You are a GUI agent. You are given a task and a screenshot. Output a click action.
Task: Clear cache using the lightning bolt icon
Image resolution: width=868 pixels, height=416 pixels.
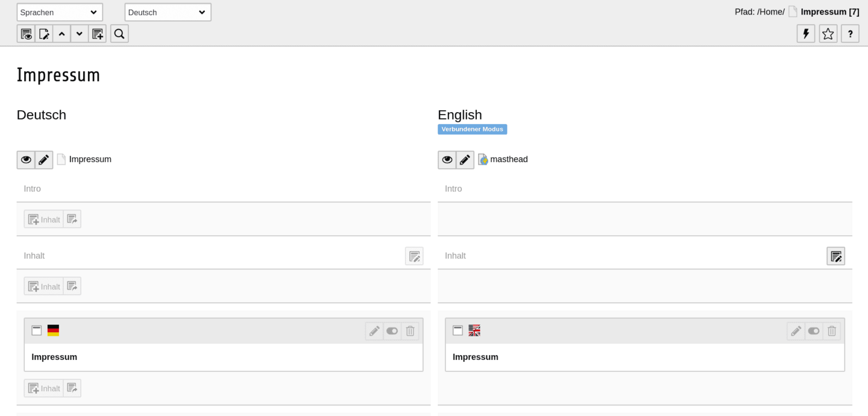pyautogui.click(x=806, y=34)
